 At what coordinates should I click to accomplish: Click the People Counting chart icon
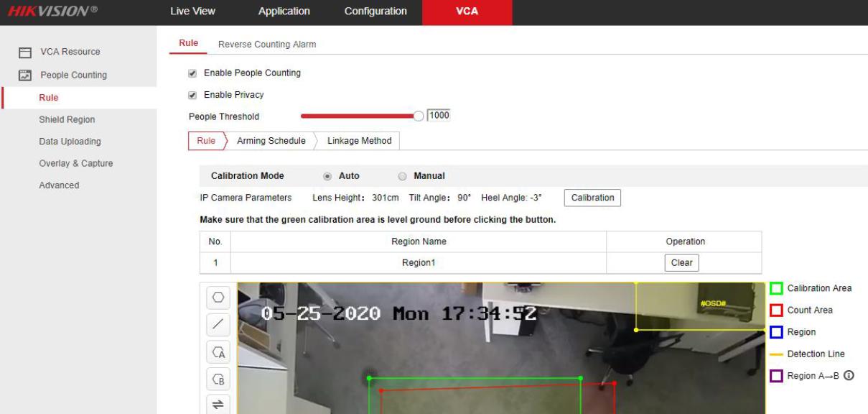(x=25, y=75)
